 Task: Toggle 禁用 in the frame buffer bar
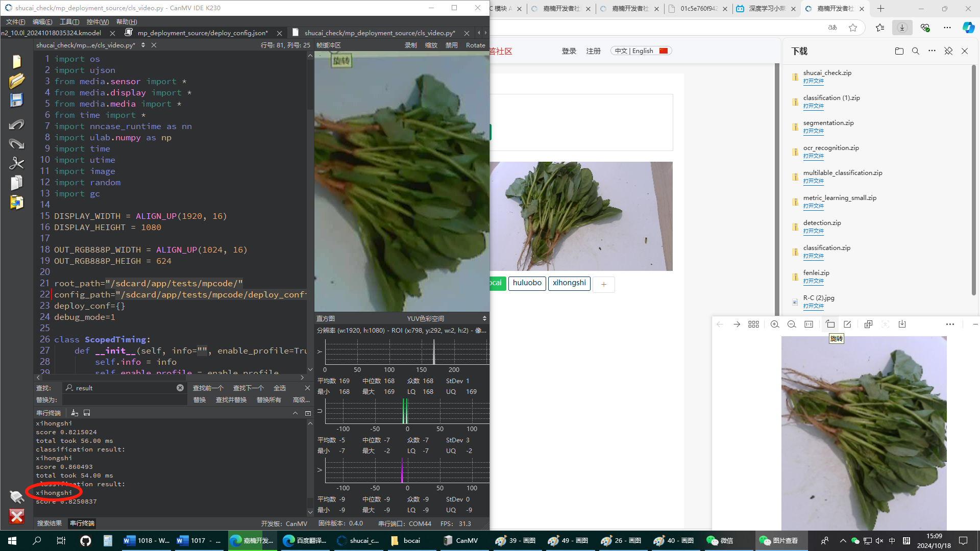452,45
